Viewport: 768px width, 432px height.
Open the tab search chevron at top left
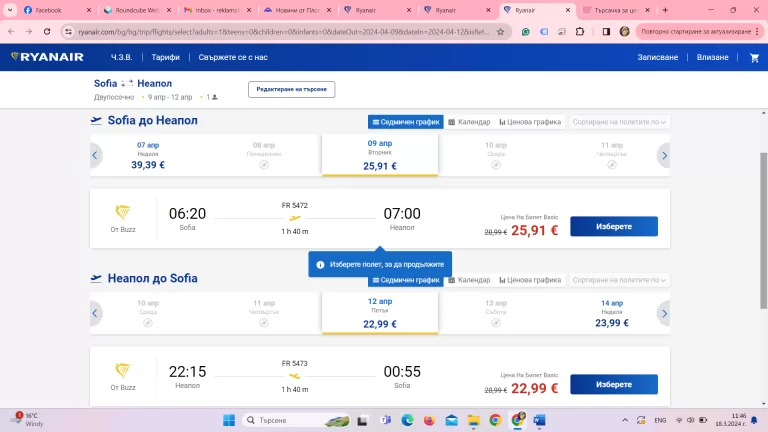[10, 10]
